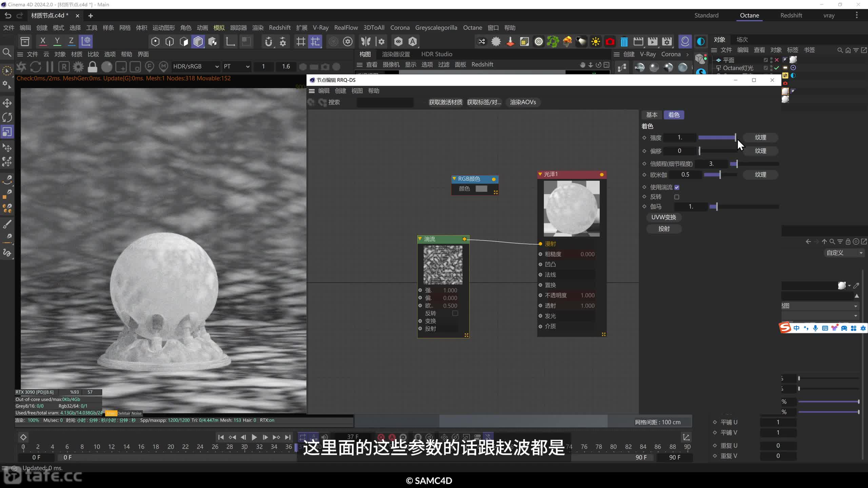Click the 投射 button in shading panel
868x488 pixels.
pyautogui.click(x=664, y=229)
